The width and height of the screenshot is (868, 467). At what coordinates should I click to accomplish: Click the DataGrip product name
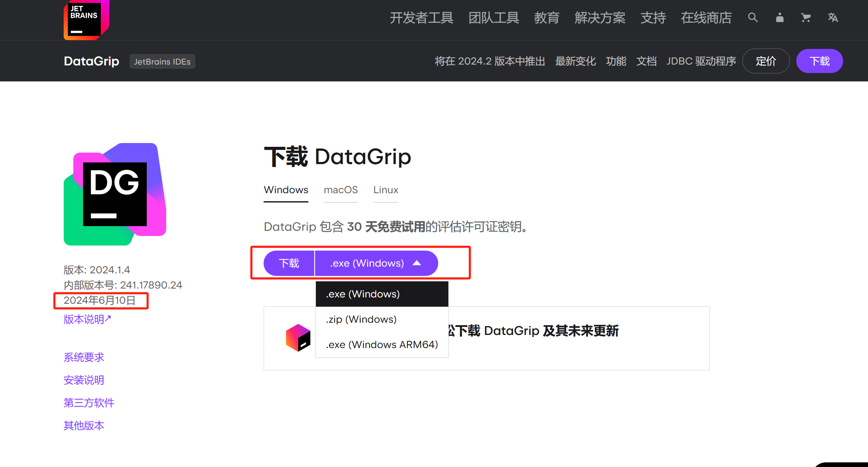tap(92, 61)
